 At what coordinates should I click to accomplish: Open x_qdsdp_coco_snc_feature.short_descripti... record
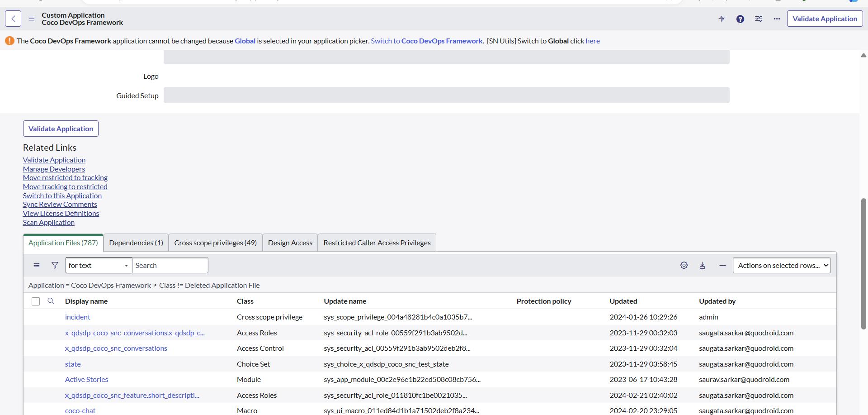click(132, 395)
